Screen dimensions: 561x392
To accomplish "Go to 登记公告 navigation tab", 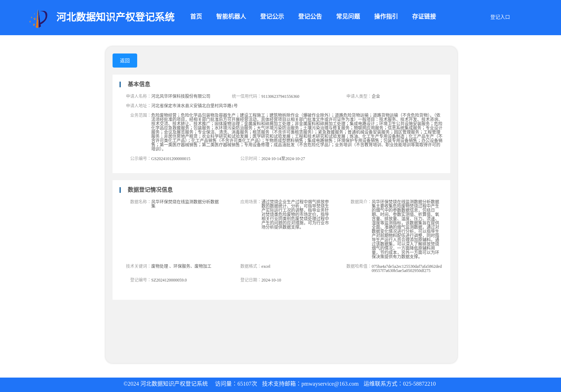I will pyautogui.click(x=310, y=17).
